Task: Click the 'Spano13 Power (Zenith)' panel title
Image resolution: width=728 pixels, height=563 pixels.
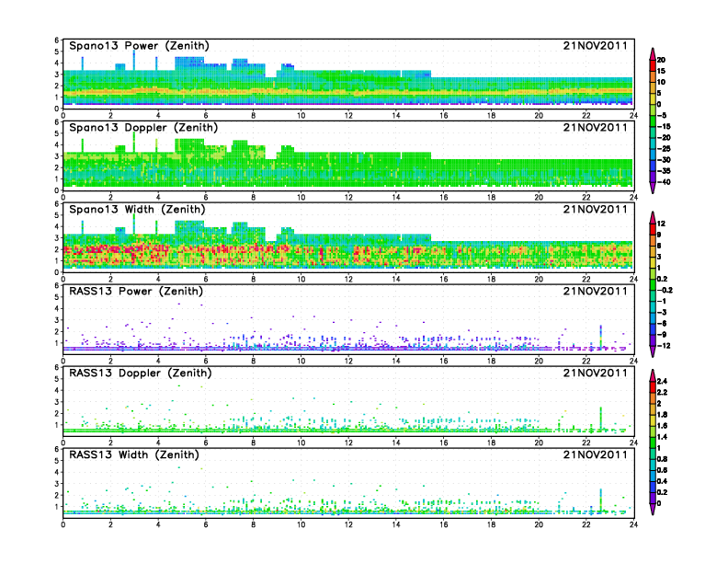Action: click(140, 46)
